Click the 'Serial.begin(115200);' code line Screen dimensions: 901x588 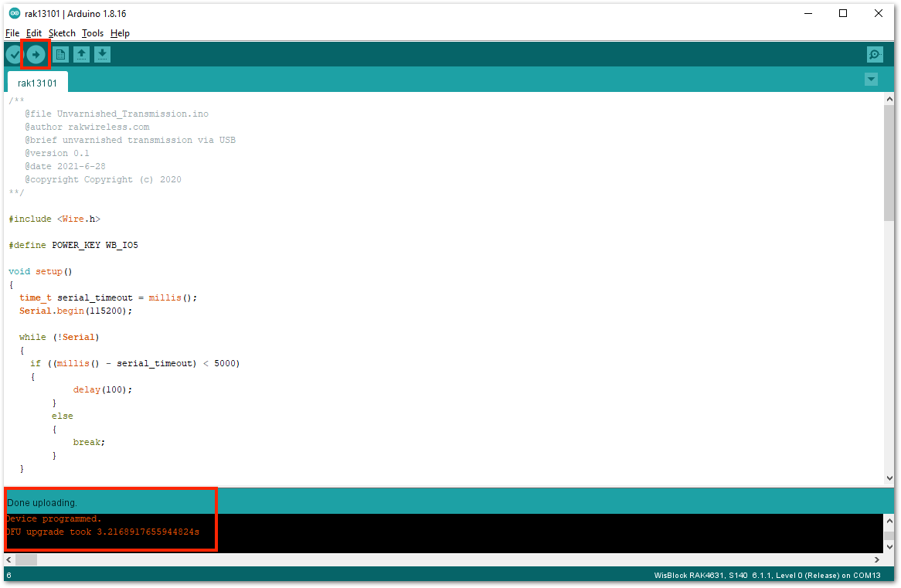(76, 311)
